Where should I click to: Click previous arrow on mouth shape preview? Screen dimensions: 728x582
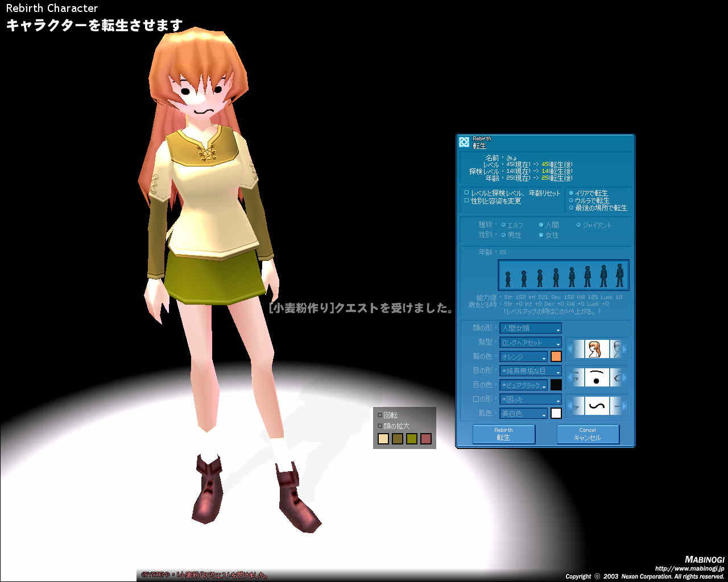click(x=571, y=406)
